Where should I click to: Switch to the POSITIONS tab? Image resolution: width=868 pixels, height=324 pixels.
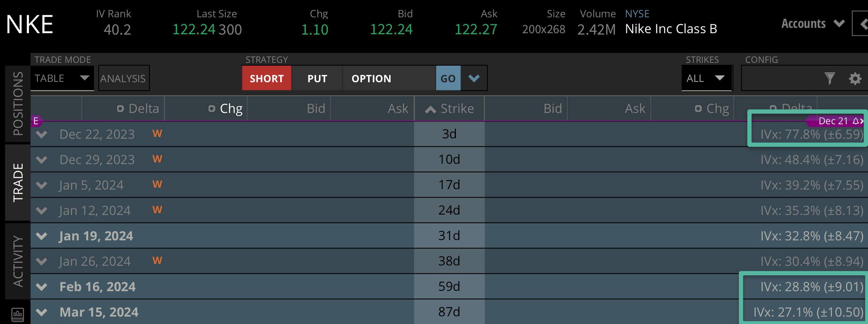coord(18,103)
